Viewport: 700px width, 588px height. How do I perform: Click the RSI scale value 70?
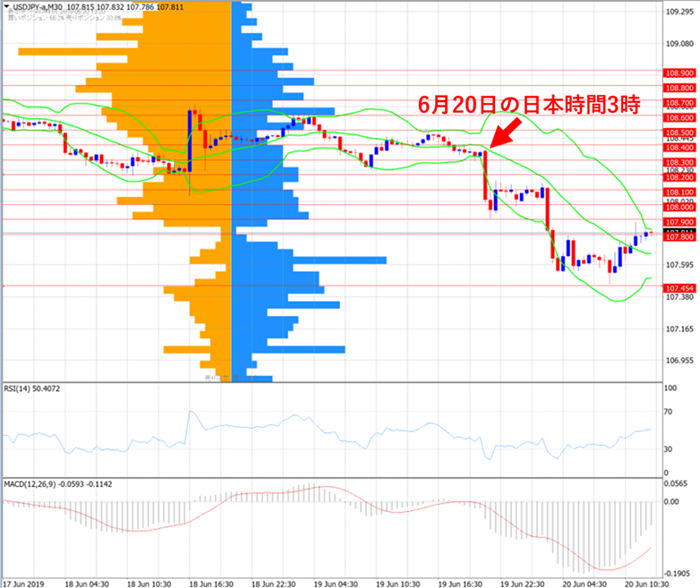[x=669, y=412]
